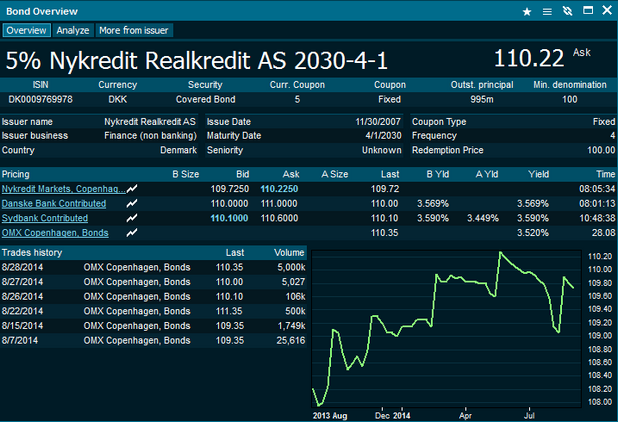Click the A Yld column header
Viewport: 618px width, 422px height.
pos(487,174)
